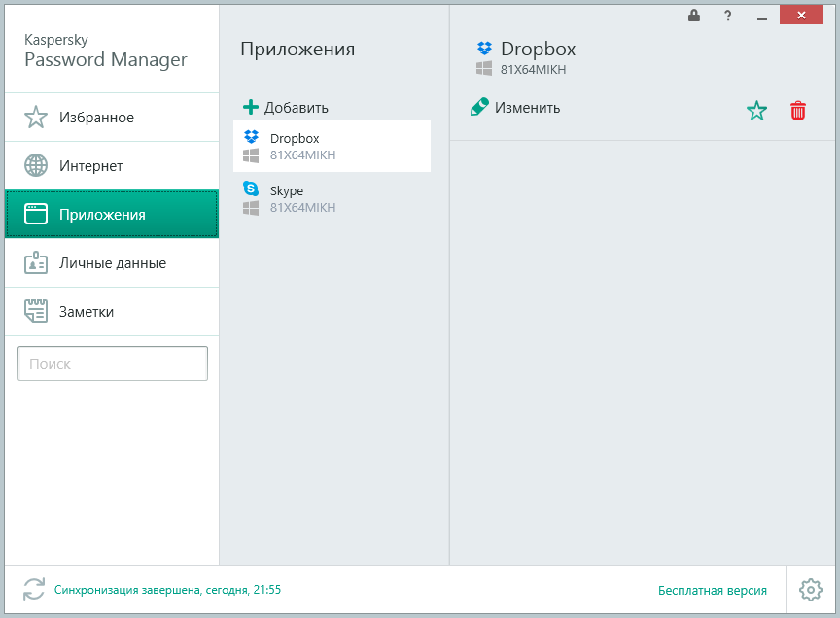Click the globe icon beside Интернет
Viewport: 840px width, 618px height.
(x=36, y=165)
